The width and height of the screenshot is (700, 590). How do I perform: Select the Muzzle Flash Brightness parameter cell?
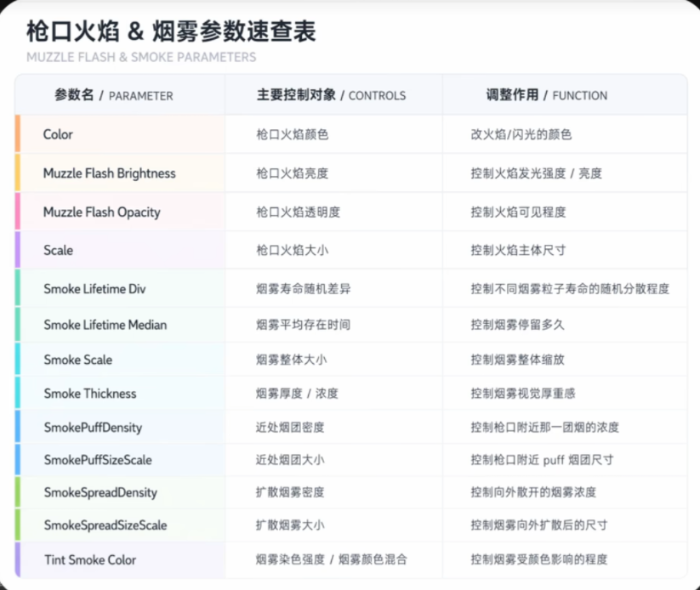pyautogui.click(x=120, y=173)
